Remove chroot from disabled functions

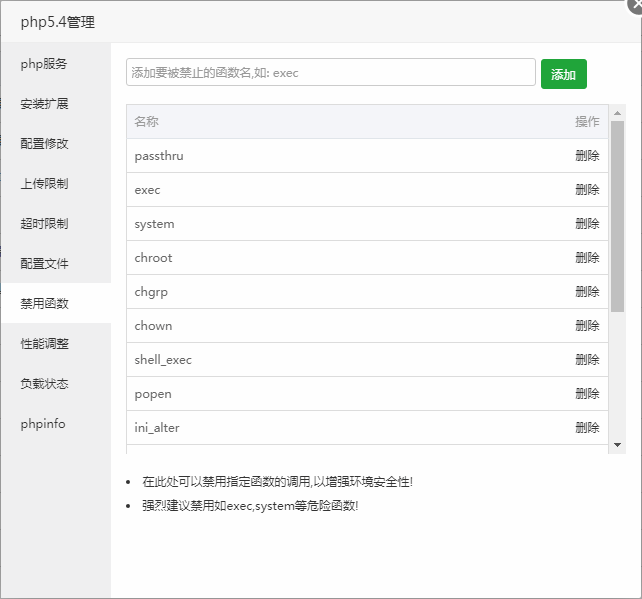587,258
